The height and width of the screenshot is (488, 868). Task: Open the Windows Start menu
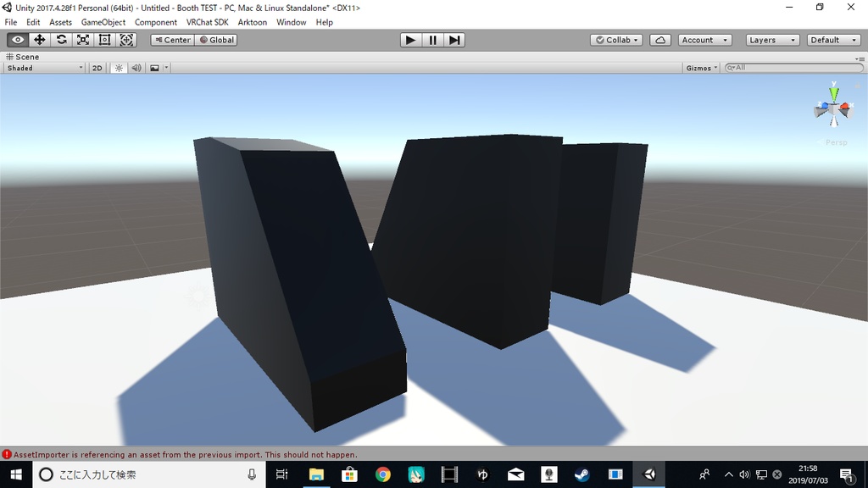tap(16, 474)
